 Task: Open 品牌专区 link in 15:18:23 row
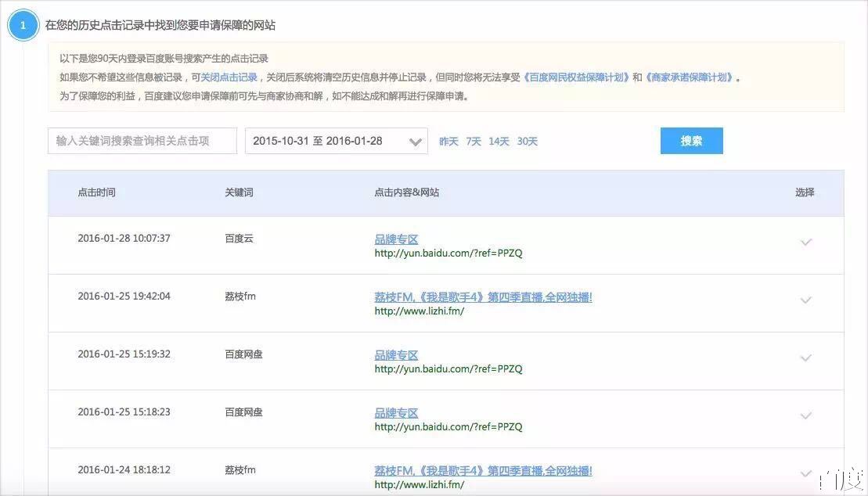396,413
